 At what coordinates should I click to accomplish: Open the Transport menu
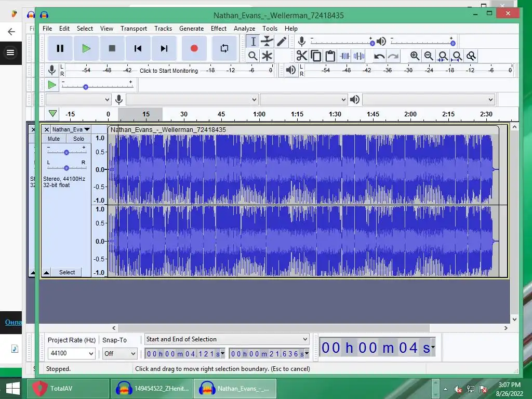134,29
